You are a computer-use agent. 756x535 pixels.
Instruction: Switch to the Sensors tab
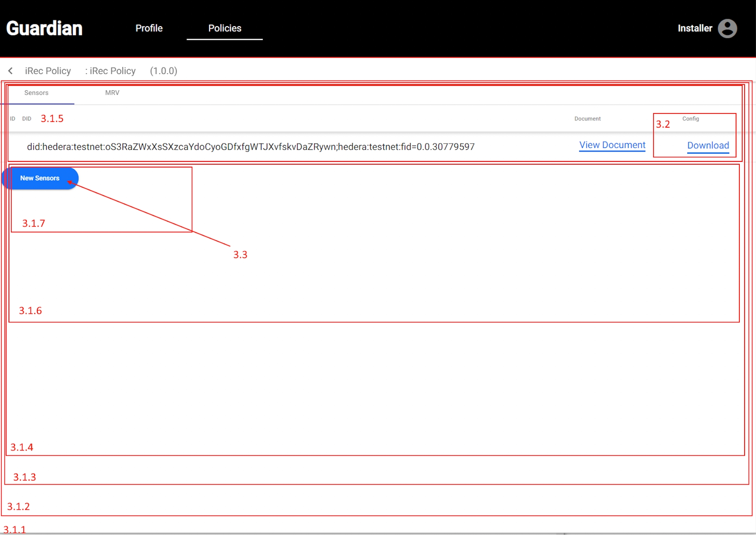[36, 93]
